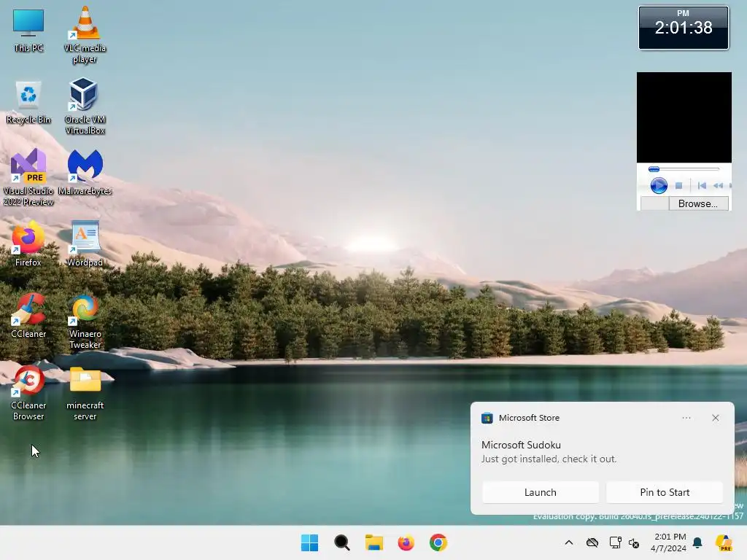Click the muted volume tray icon
This screenshot has height=560, width=747.
click(x=634, y=542)
